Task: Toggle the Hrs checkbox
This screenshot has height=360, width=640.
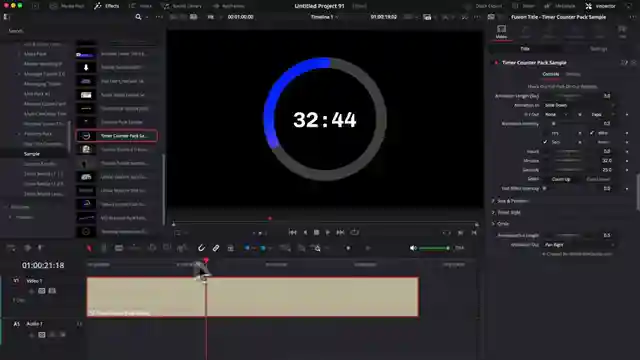Action: (545, 133)
